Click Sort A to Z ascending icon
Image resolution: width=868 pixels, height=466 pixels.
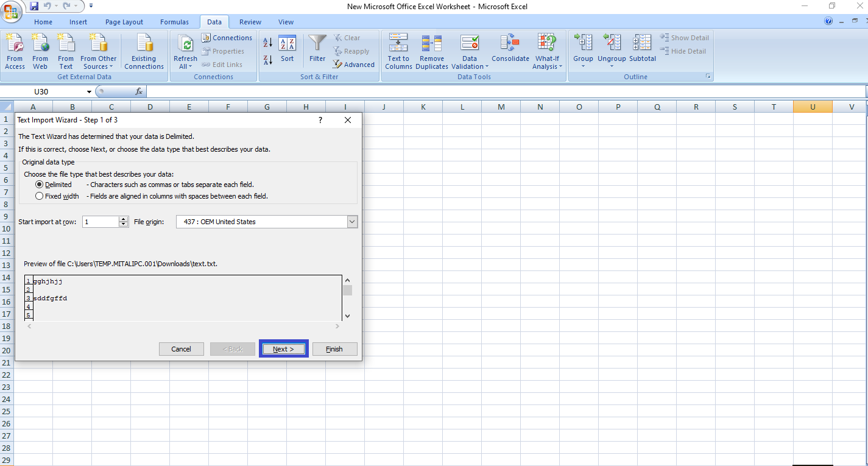click(x=268, y=43)
